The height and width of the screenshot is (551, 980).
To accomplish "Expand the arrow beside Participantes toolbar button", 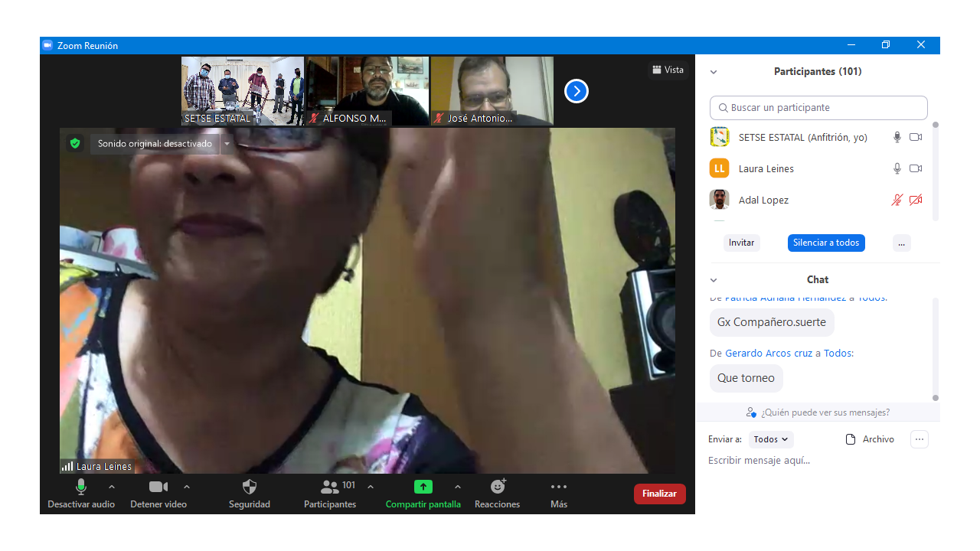I will pos(371,487).
